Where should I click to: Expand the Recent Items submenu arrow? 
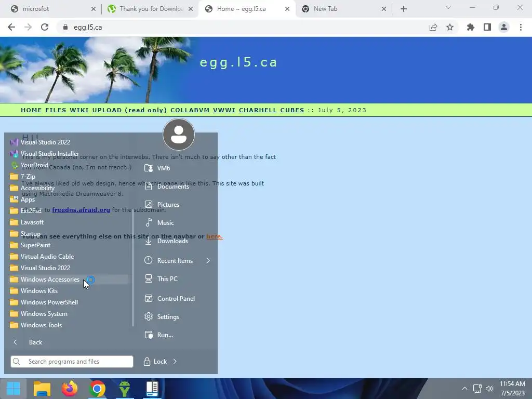click(208, 261)
